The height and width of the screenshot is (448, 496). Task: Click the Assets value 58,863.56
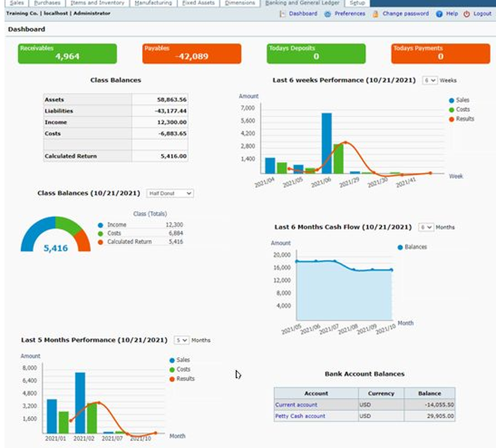coord(172,100)
